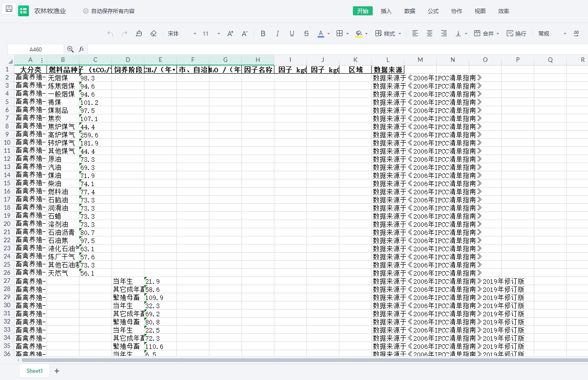Align text left
588x380 pixels.
click(415, 33)
